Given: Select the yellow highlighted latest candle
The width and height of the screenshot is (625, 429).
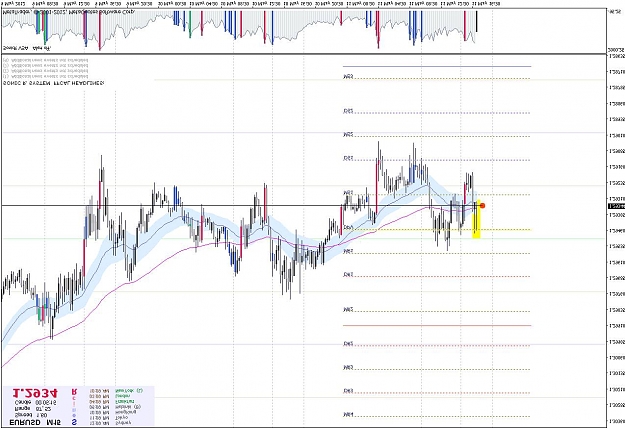Looking at the screenshot, I should tap(476, 219).
